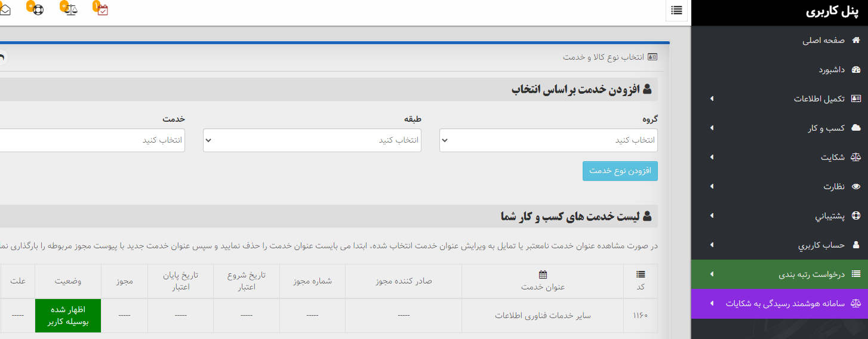Screen dimensions: 868x339
Task: Expand the پشتیبانی submenu arrow
Action: [711, 215]
